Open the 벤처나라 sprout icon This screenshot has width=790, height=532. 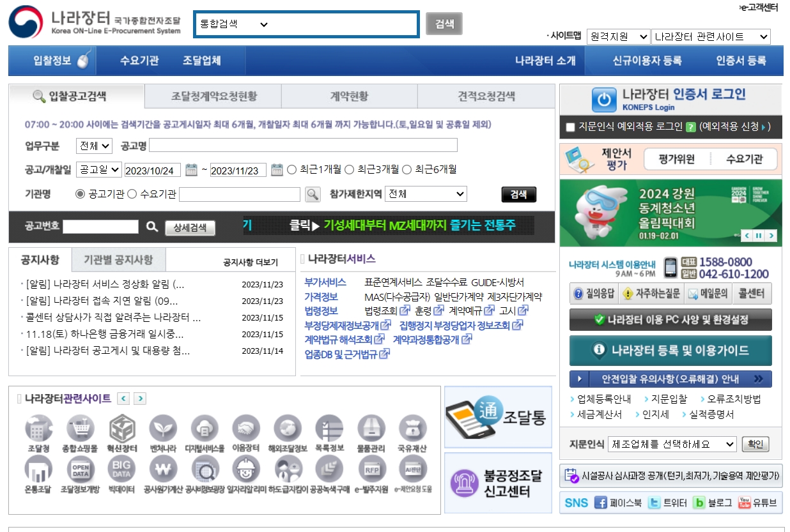(x=163, y=429)
